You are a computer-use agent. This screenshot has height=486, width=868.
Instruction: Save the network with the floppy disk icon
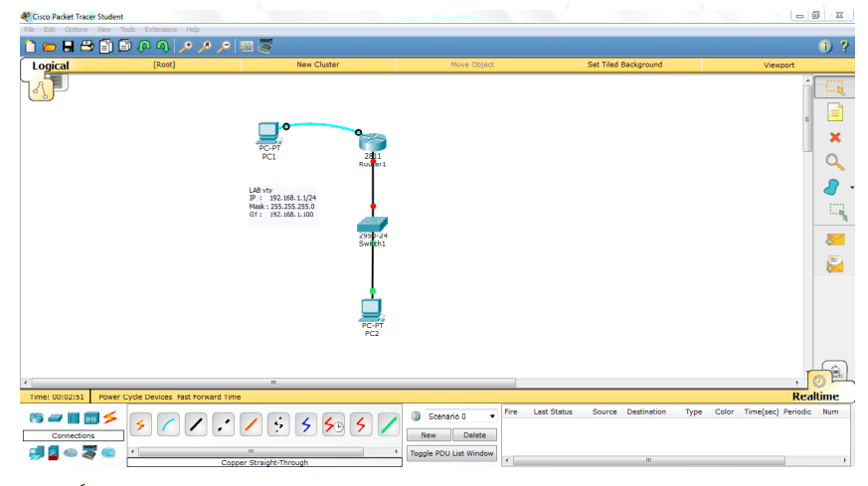click(68, 47)
